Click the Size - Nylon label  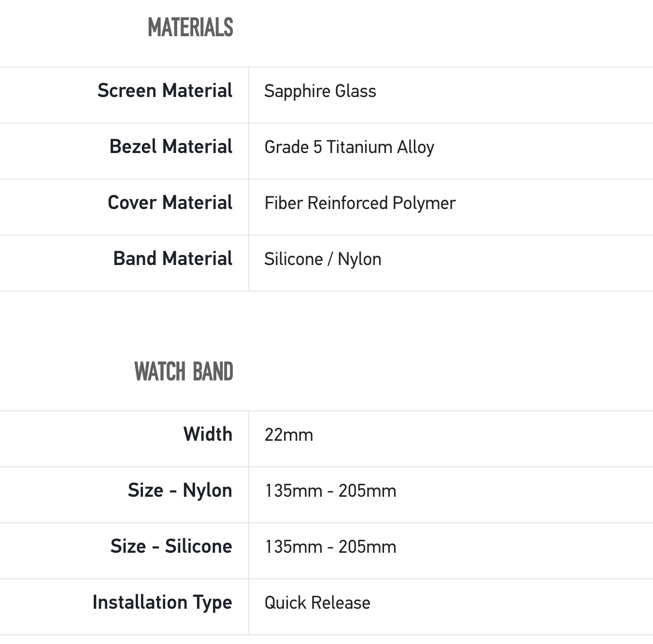coord(180,490)
